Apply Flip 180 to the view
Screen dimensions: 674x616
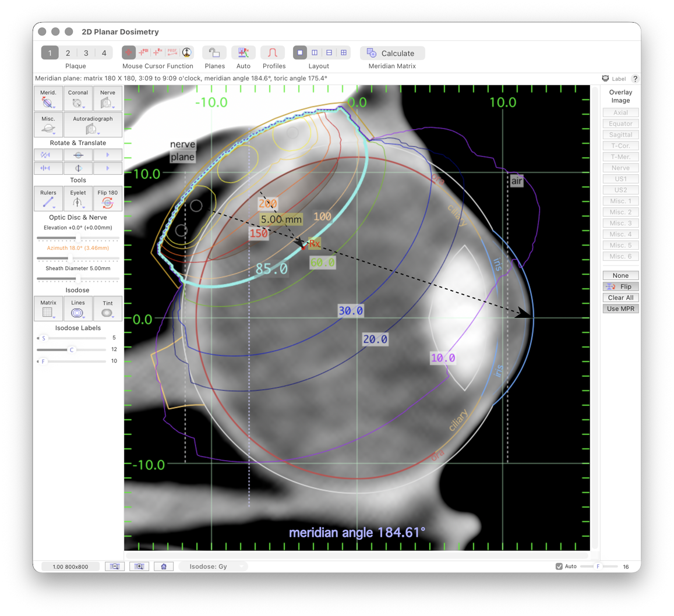click(107, 199)
